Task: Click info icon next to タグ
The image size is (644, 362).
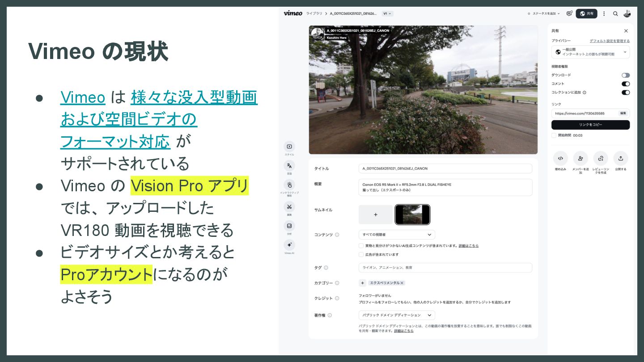Action: 326,268
